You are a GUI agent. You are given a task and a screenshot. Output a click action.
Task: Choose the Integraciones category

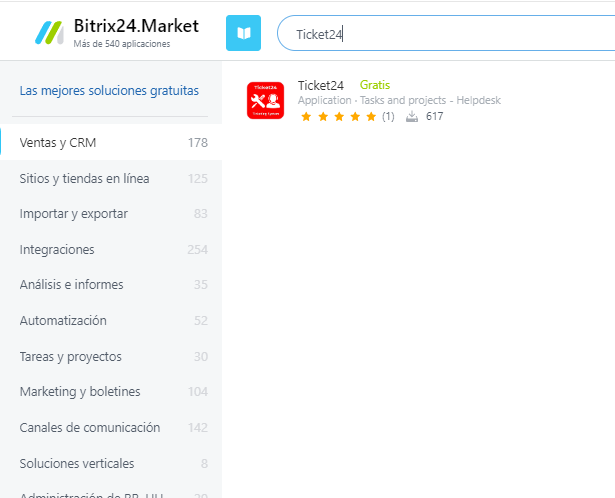[x=57, y=249]
